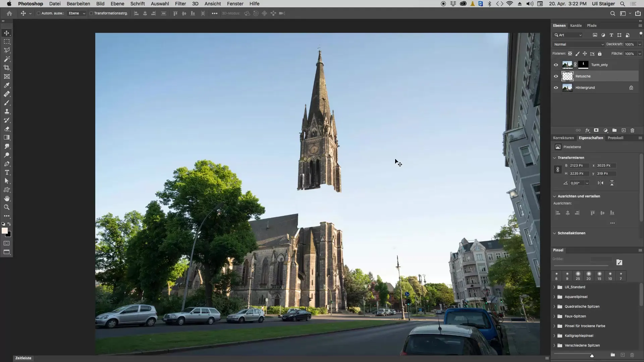Delete the selected layer with trash icon
Image resolution: width=644 pixels, height=362 pixels.
point(632,130)
